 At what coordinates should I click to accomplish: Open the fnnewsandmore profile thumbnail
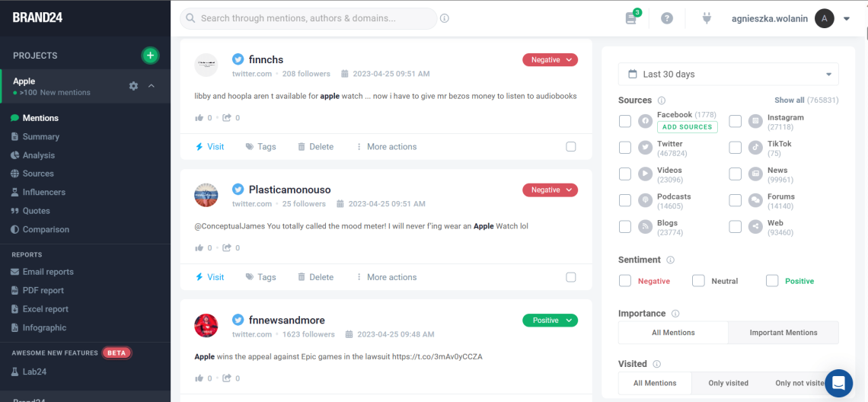(206, 326)
